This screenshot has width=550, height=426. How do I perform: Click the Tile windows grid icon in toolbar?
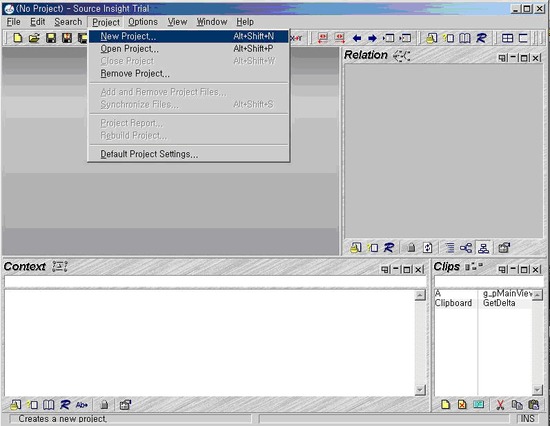[x=507, y=38]
